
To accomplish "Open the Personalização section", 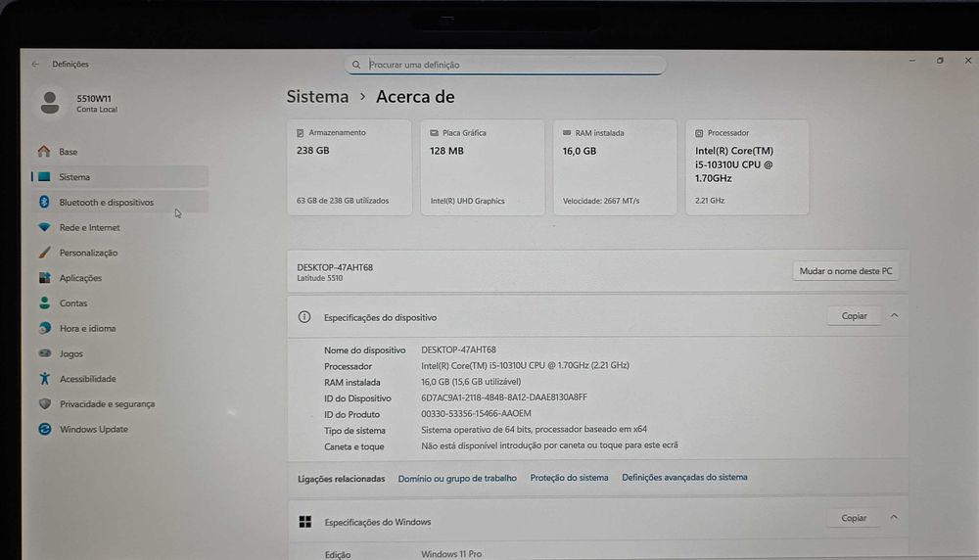I will [119, 253].
